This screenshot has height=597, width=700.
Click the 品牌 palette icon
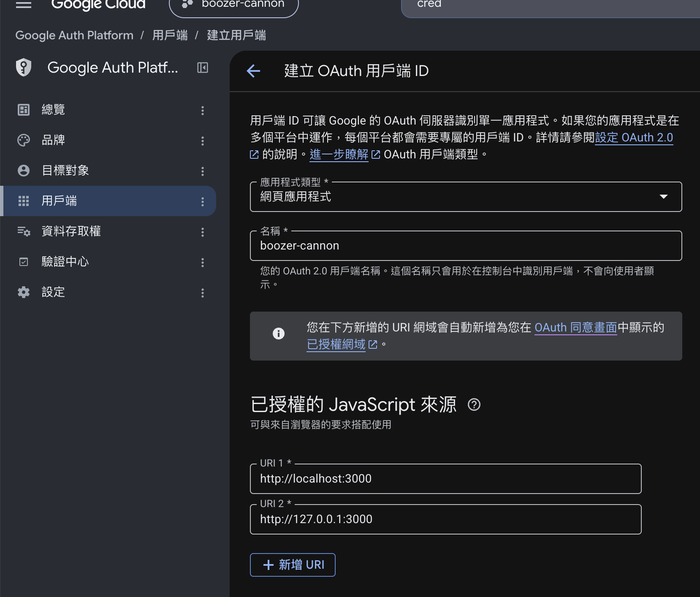[24, 140]
